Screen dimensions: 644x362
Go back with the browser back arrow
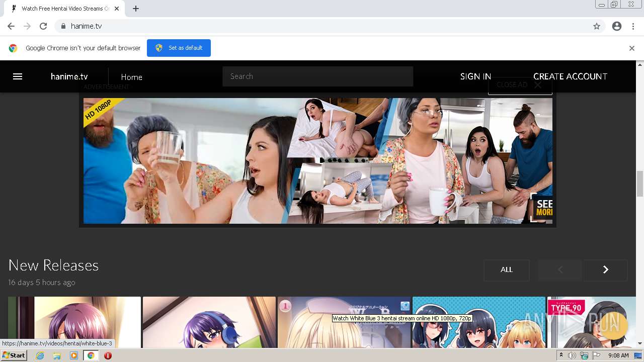tap(11, 26)
